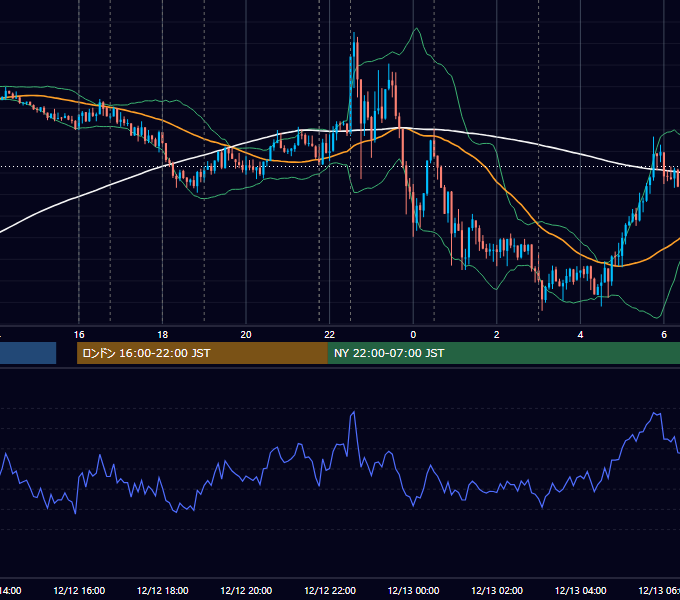Click the "20" hour label on upper axis
Image resolution: width=680 pixels, height=600 pixels.
pos(246,335)
